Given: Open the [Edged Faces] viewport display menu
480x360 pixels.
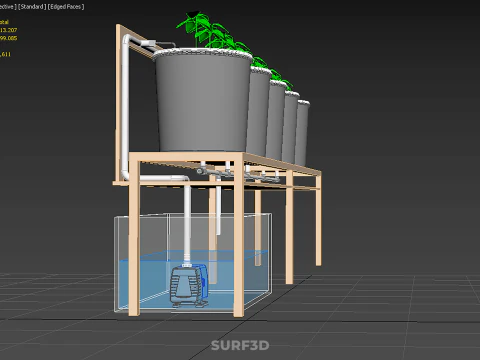Looking at the screenshot, I should 66,7.
